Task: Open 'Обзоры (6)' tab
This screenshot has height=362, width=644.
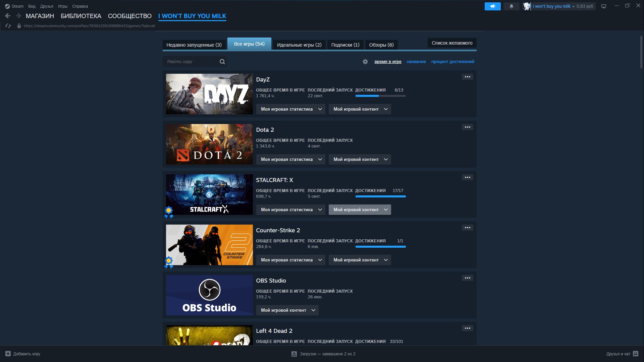Action: 381,45
